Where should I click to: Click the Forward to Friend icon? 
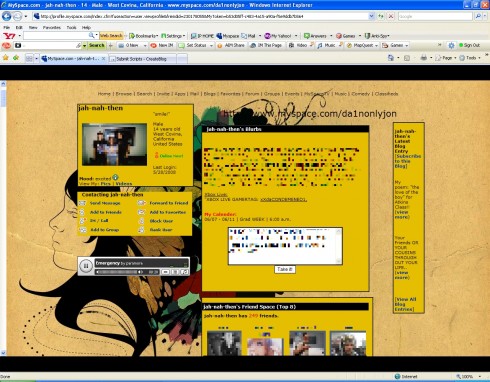click(142, 203)
